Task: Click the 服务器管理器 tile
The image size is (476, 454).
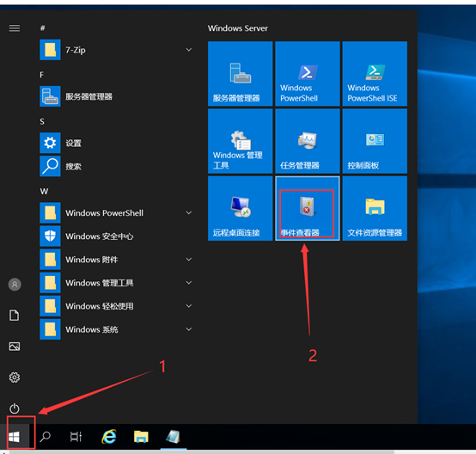Action: tap(240, 74)
